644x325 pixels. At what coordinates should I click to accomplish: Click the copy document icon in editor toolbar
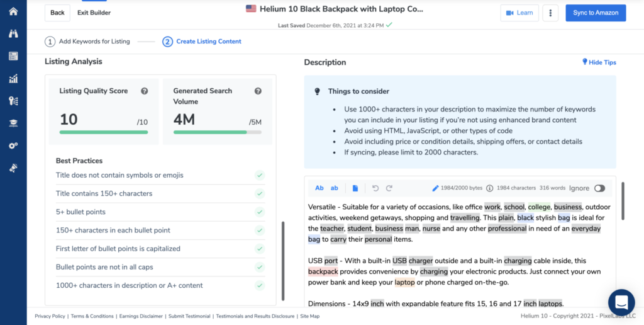click(355, 188)
